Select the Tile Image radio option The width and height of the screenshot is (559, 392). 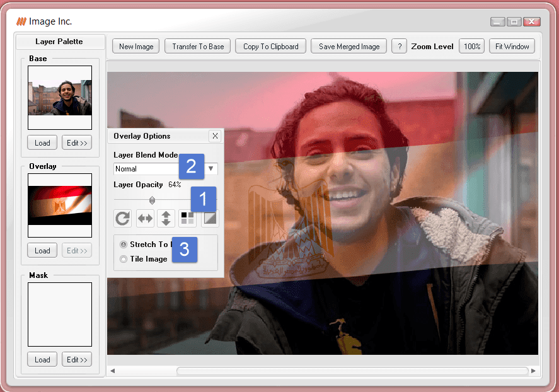point(124,259)
